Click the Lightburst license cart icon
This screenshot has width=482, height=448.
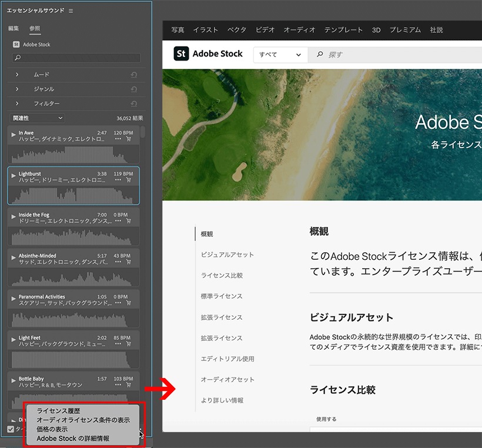(129, 180)
